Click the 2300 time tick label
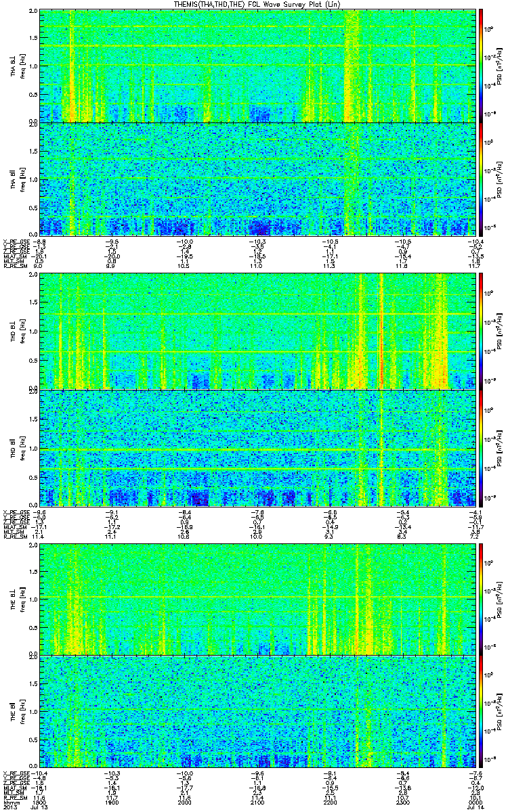 pos(402,802)
